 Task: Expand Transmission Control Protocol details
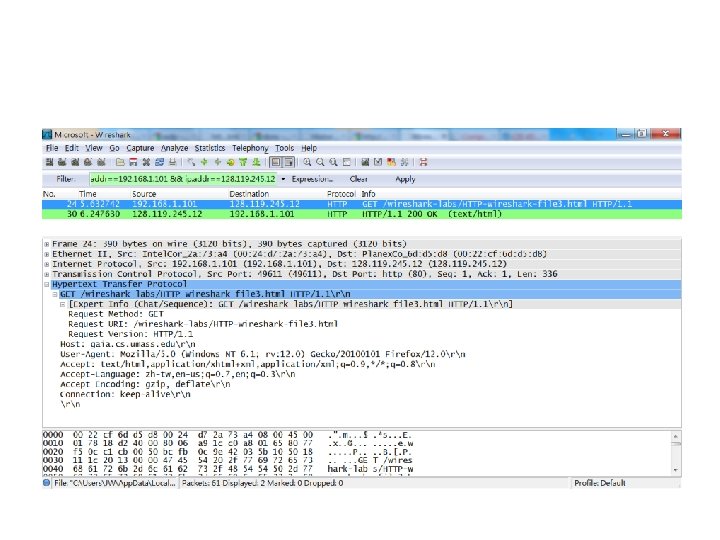tap(46, 275)
